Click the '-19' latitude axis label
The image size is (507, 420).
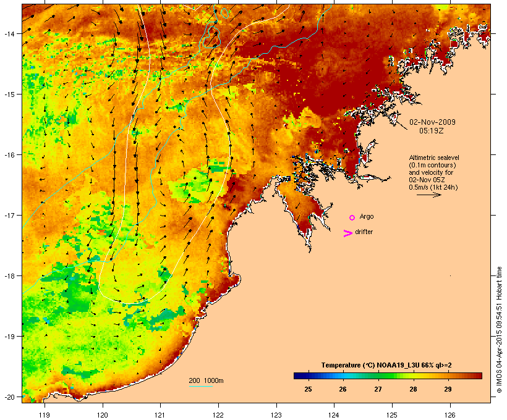pyautogui.click(x=9, y=337)
